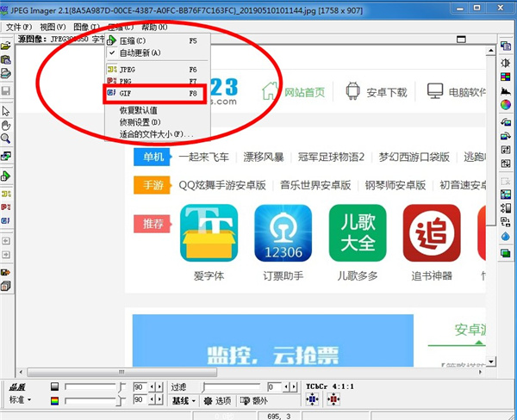The height and width of the screenshot is (420, 517).
Task: Click the flip vertical icon on right toolbar
Action: click(506, 164)
